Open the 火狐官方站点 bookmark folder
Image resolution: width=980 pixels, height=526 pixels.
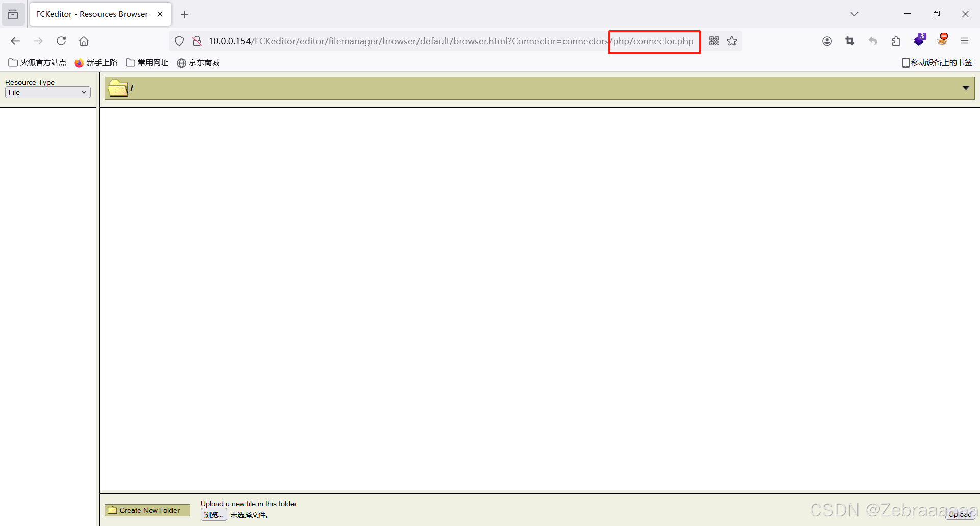click(x=37, y=62)
